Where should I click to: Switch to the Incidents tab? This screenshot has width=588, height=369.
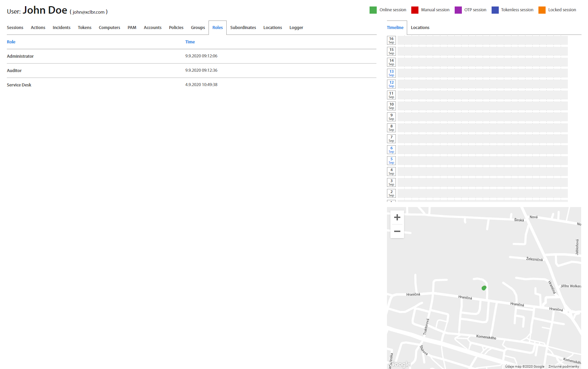point(62,28)
